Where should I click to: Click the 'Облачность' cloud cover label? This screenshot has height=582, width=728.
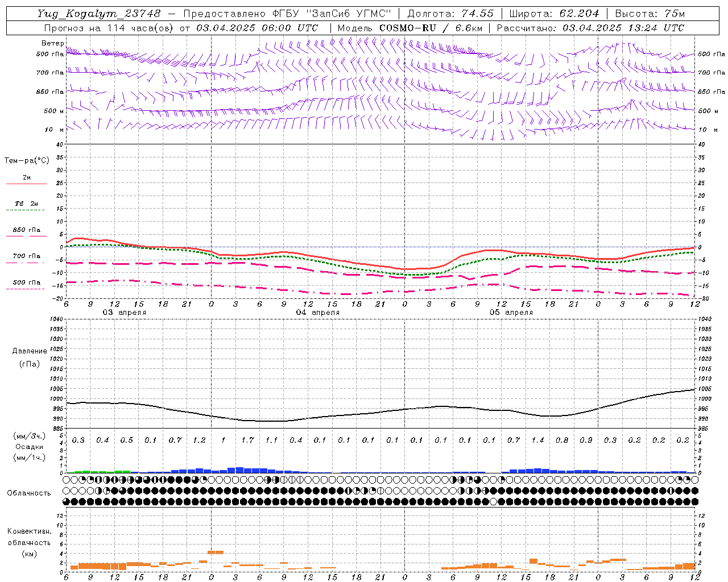[x=29, y=493]
